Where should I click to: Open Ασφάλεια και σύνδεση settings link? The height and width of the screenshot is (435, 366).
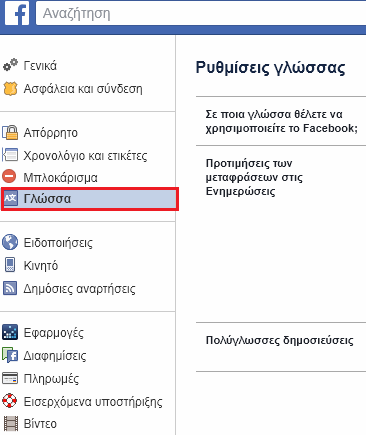[x=83, y=89]
